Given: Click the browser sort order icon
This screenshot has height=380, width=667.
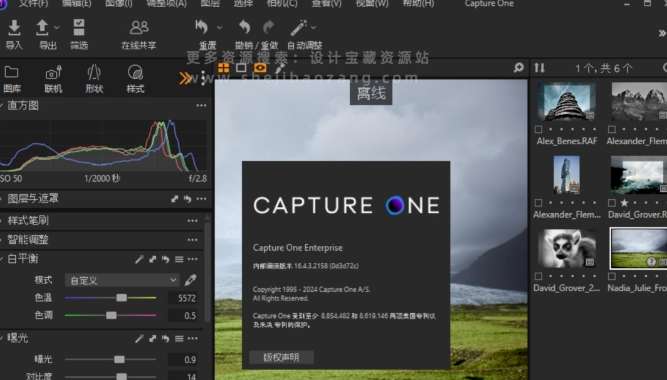Looking at the screenshot, I should [539, 68].
